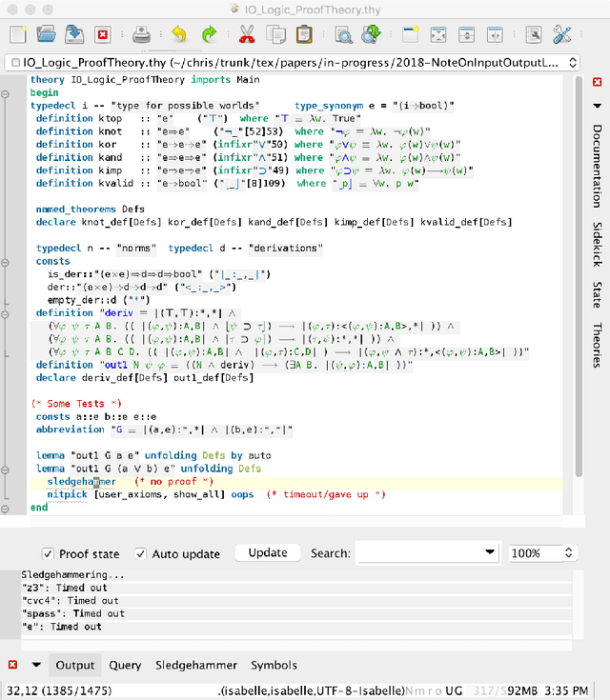
Task: Collapse the fold at 'definition deriv' line
Action: tap(5, 314)
